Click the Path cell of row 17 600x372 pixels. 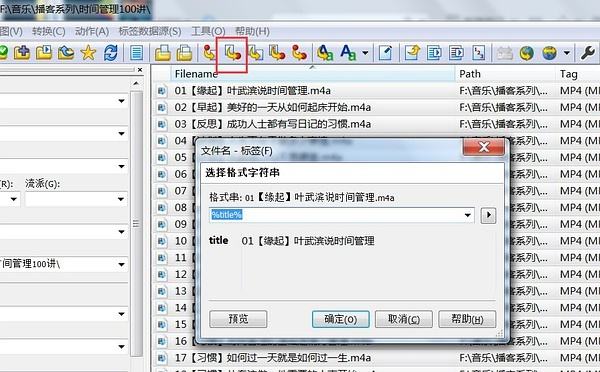coord(503,358)
